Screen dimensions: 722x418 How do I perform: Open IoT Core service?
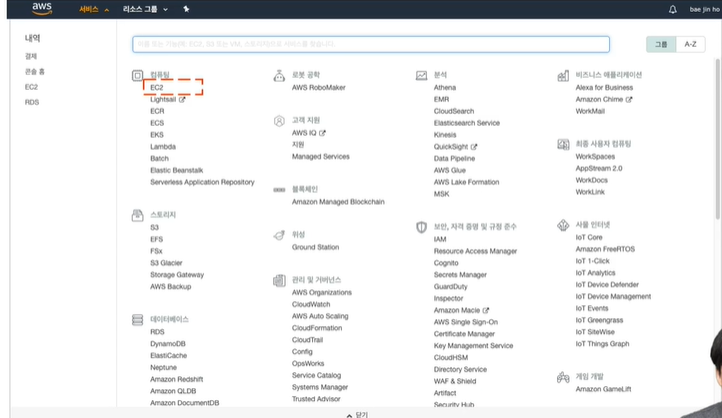coord(589,238)
